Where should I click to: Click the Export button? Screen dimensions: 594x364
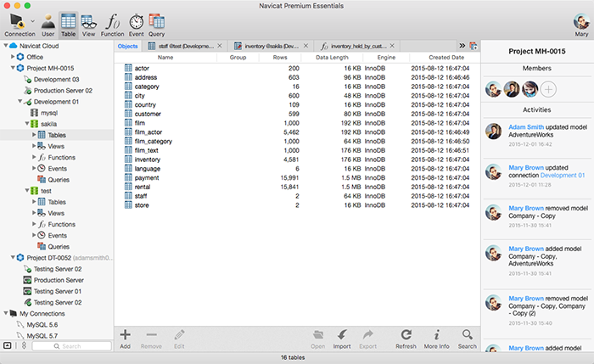tap(367, 339)
